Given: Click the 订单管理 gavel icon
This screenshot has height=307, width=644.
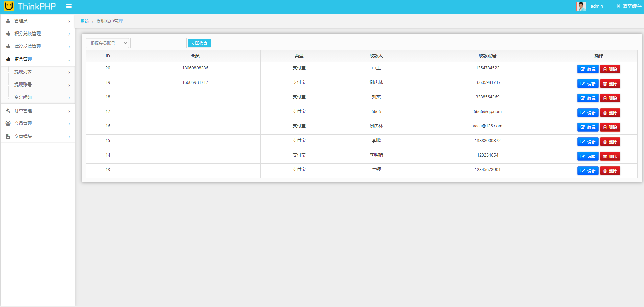Looking at the screenshot, I should click(8, 111).
